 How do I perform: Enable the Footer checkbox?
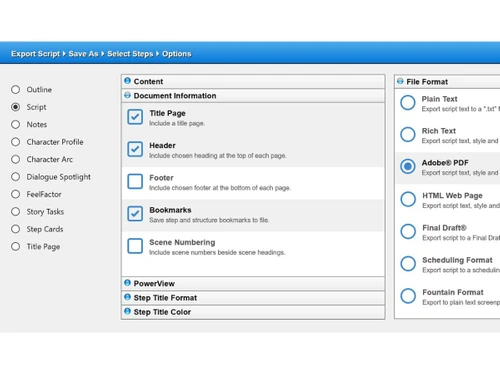[135, 181]
